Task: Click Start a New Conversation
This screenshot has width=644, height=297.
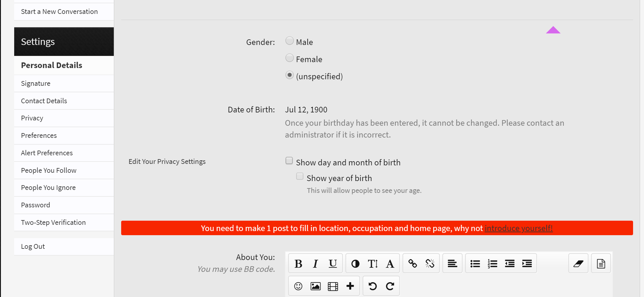Action: pos(64,12)
